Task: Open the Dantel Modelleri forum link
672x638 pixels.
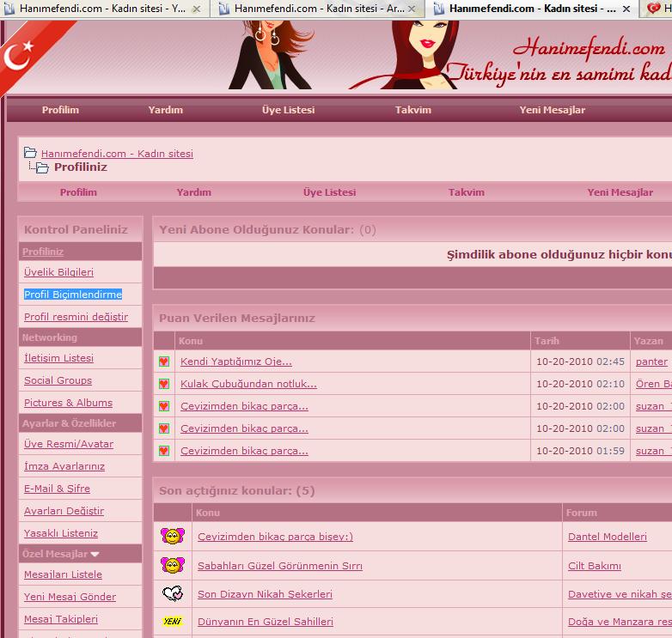Action: point(607,537)
